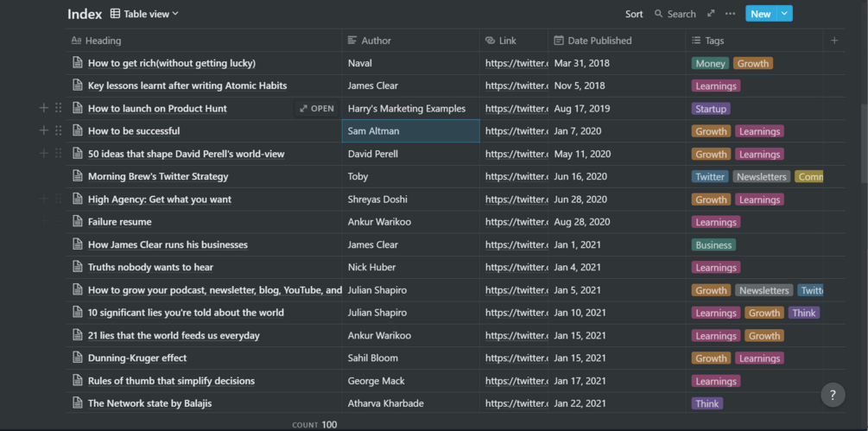Click the plus icon to add column
This screenshot has height=431, width=868.
click(x=834, y=41)
